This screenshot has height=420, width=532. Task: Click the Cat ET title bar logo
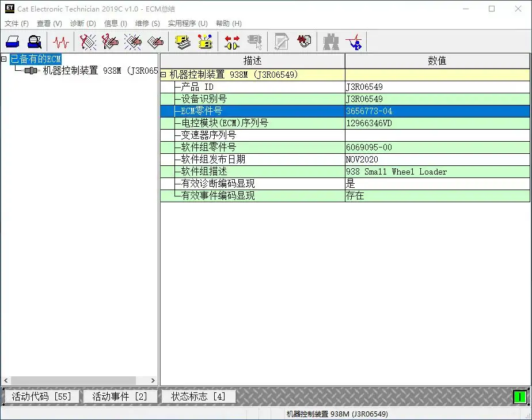tap(9, 9)
